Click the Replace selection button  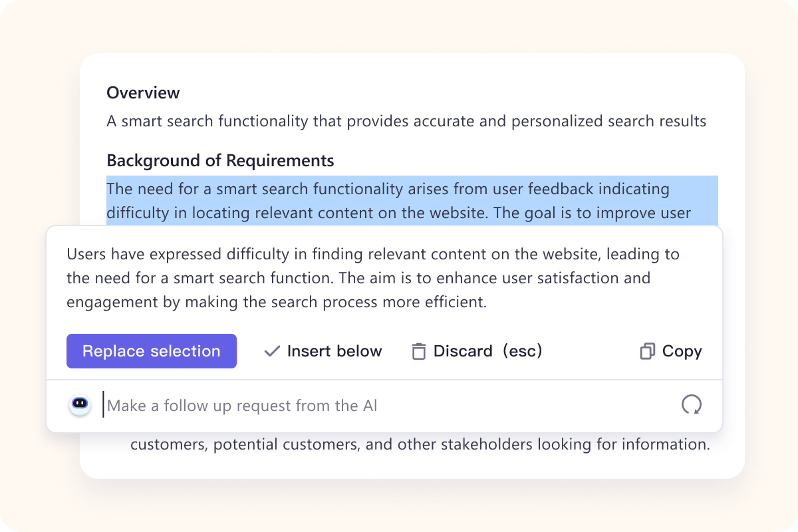[151, 351]
